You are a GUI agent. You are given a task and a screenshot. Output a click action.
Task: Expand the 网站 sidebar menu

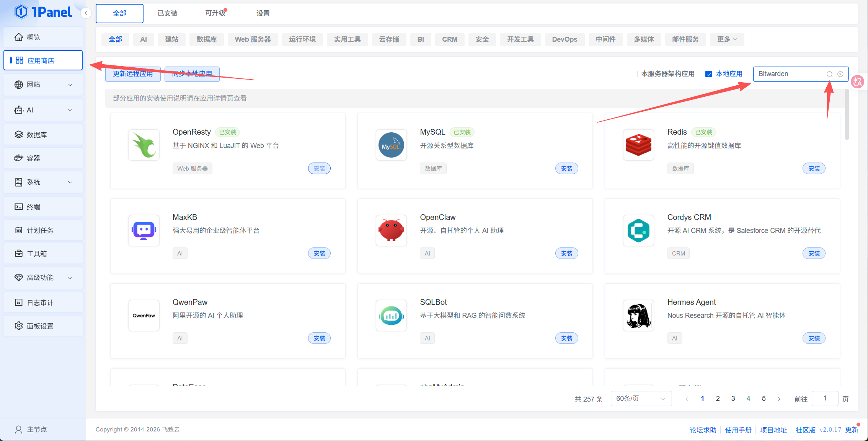tap(43, 85)
